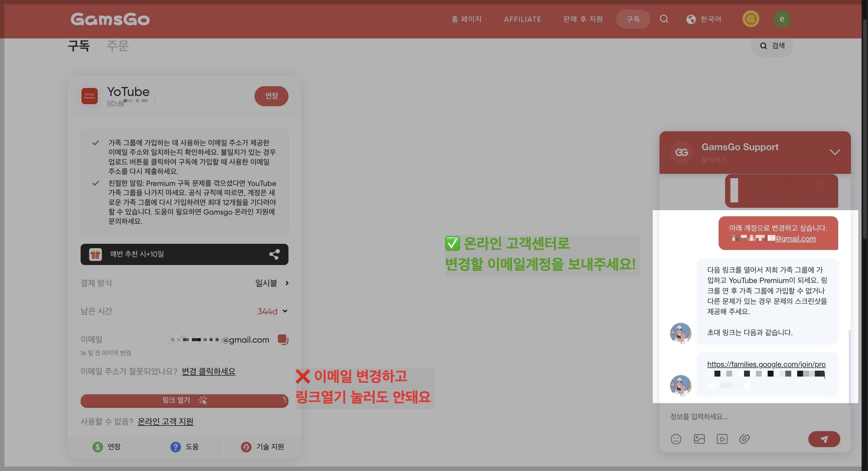The width and height of the screenshot is (868, 471).
Task: Send the chat message with the paper-plane button
Action: pyautogui.click(x=824, y=439)
